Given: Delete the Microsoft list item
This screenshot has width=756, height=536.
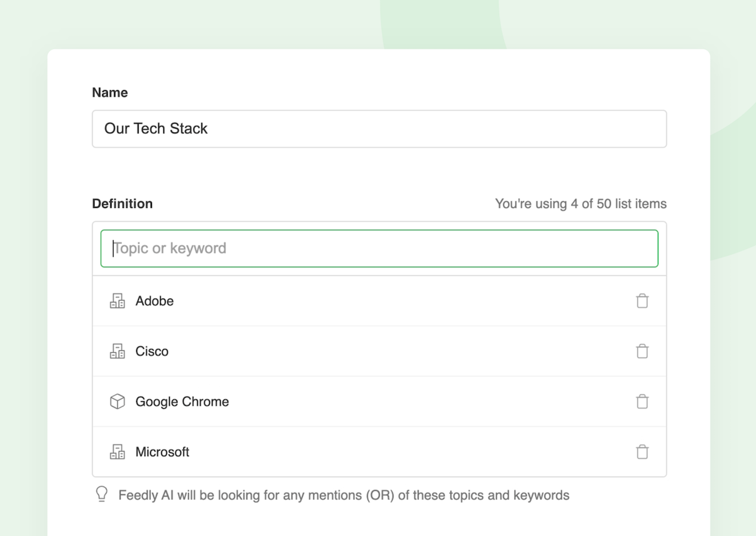Looking at the screenshot, I should tap(642, 452).
